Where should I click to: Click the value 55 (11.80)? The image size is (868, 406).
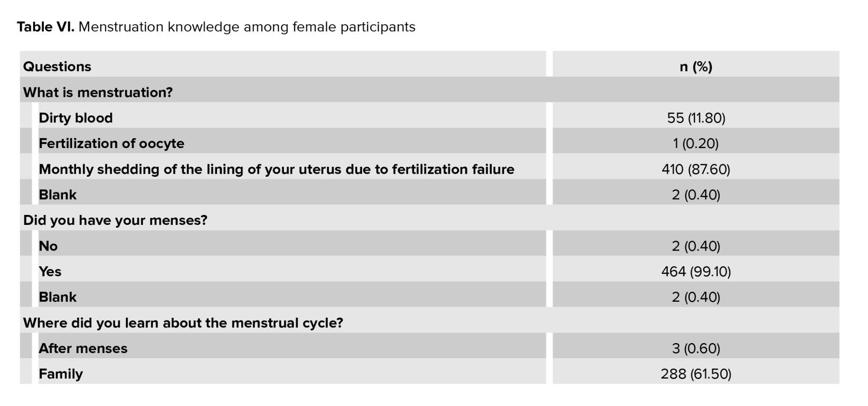(696, 118)
